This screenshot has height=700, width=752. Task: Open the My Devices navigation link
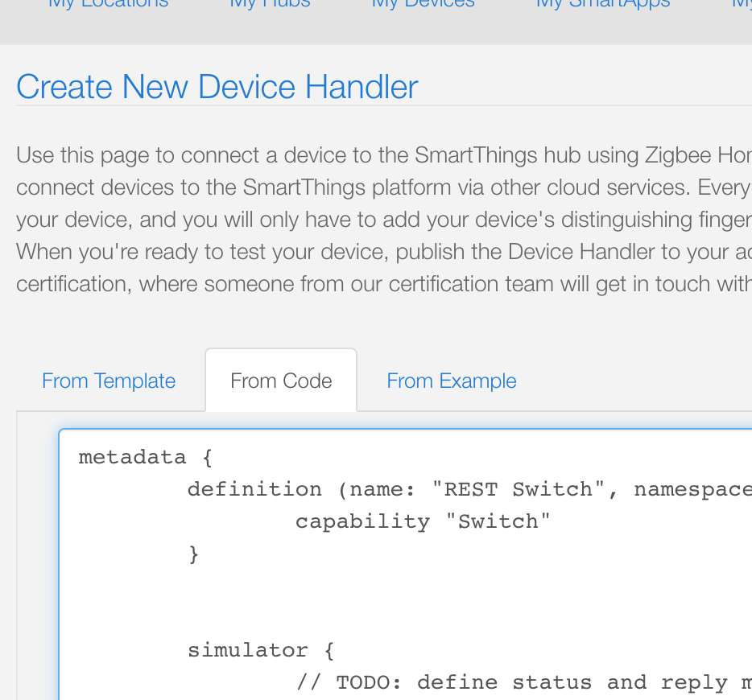[x=423, y=4]
